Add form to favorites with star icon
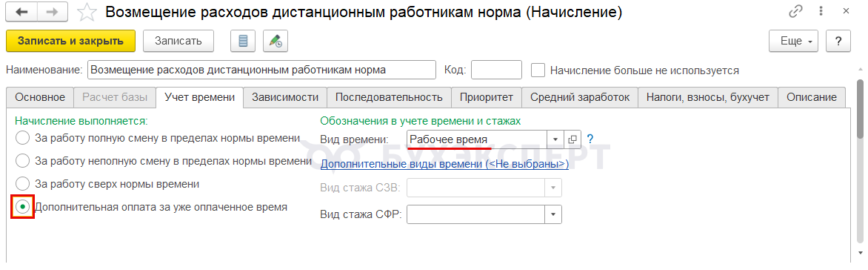Viewport: 868px width, 270px height. (86, 12)
